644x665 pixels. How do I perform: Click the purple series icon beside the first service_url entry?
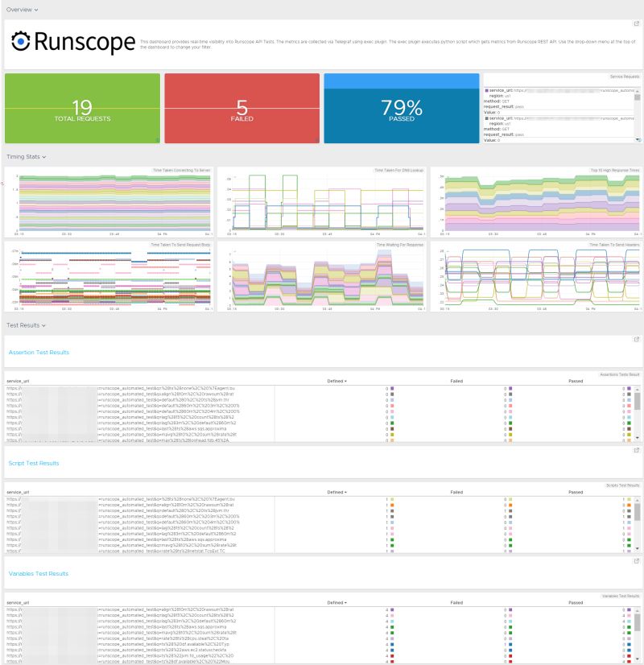[487, 90]
